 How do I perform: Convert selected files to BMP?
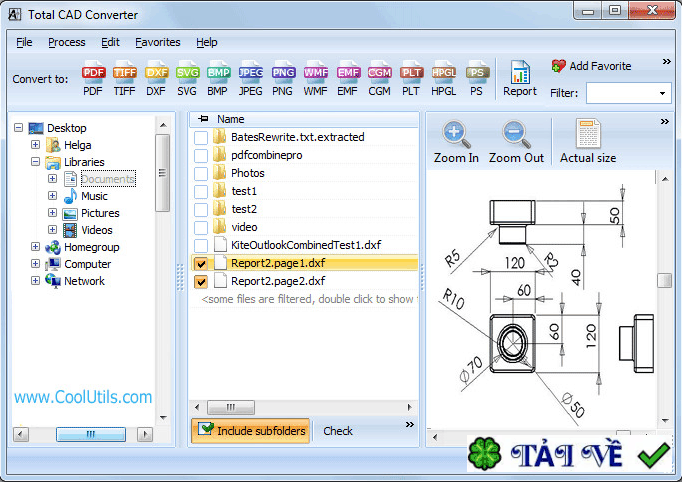click(x=218, y=78)
